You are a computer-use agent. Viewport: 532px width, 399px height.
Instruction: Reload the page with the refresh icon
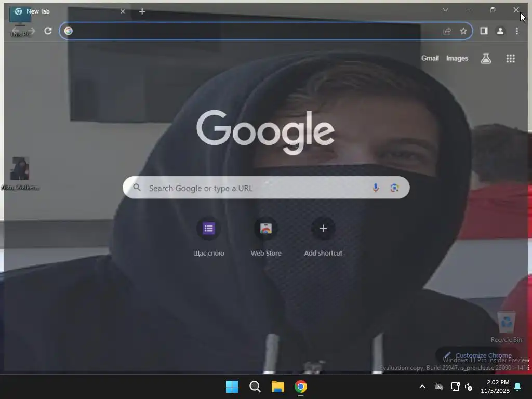(48, 31)
